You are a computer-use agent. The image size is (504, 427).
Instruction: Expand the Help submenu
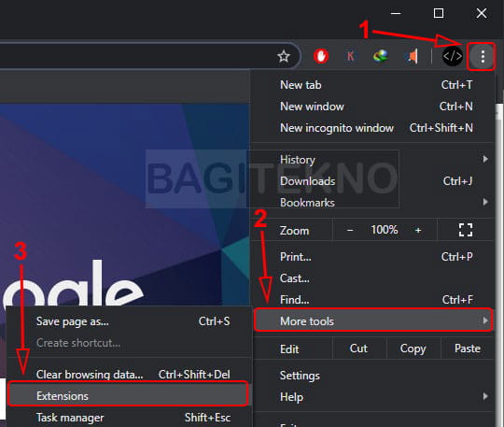(372, 397)
